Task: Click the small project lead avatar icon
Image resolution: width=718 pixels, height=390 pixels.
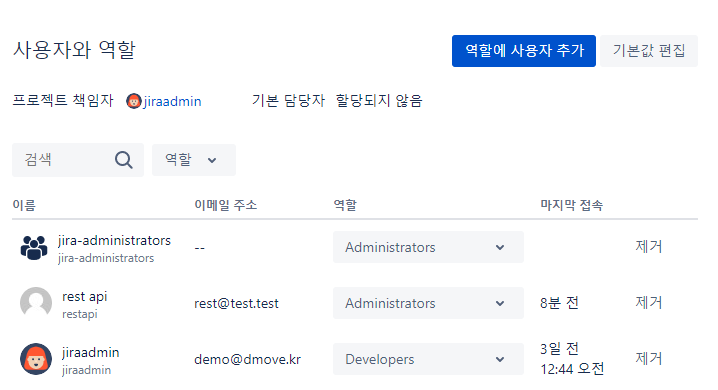Action: coord(133,101)
